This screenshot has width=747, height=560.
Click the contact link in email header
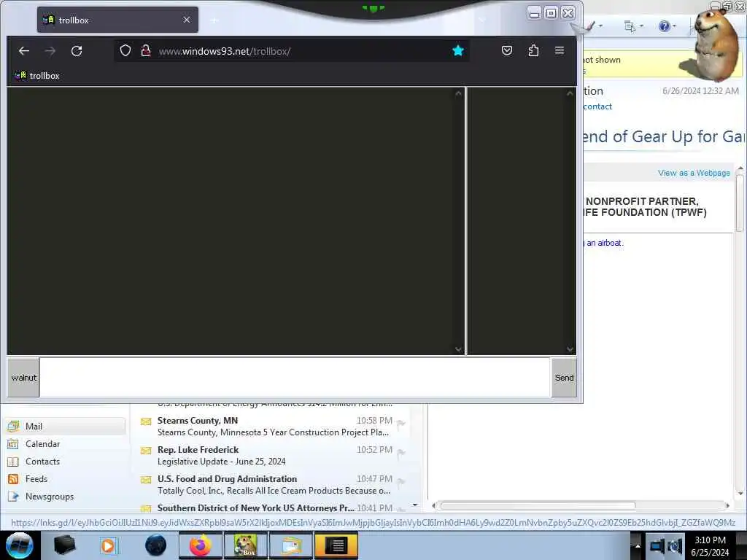pos(597,106)
